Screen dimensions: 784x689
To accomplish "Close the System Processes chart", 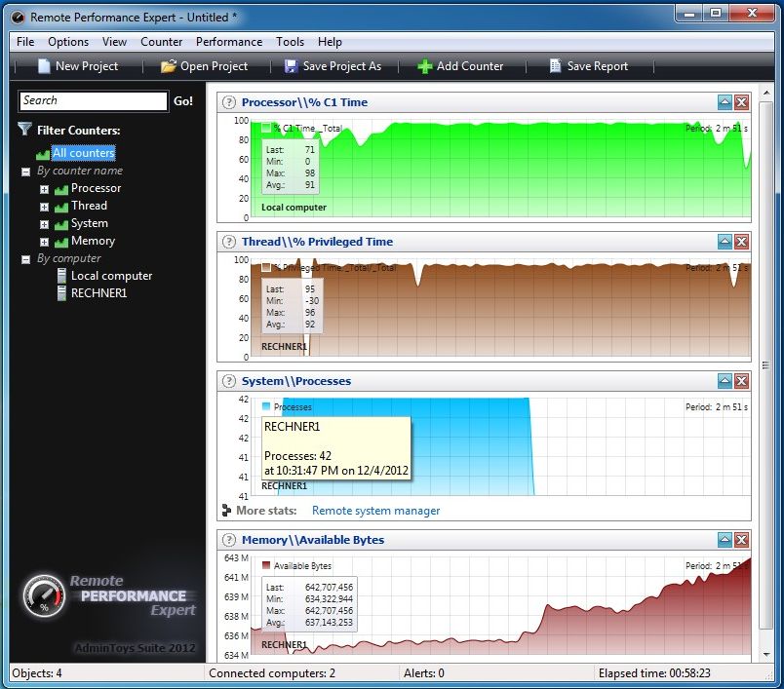I will (x=741, y=381).
